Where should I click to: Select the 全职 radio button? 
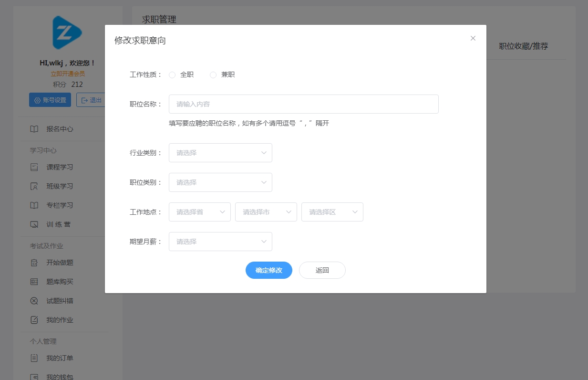[172, 75]
